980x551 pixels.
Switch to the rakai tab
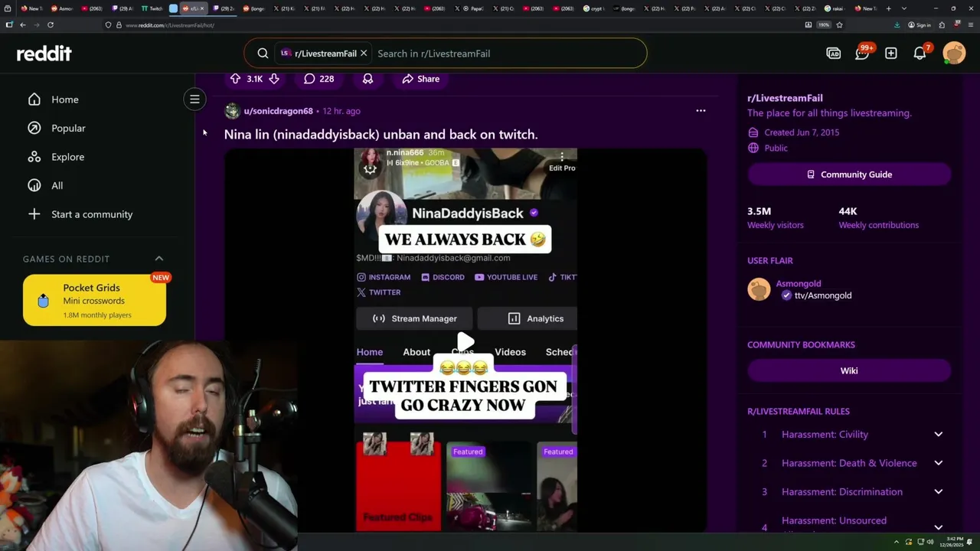(835, 8)
